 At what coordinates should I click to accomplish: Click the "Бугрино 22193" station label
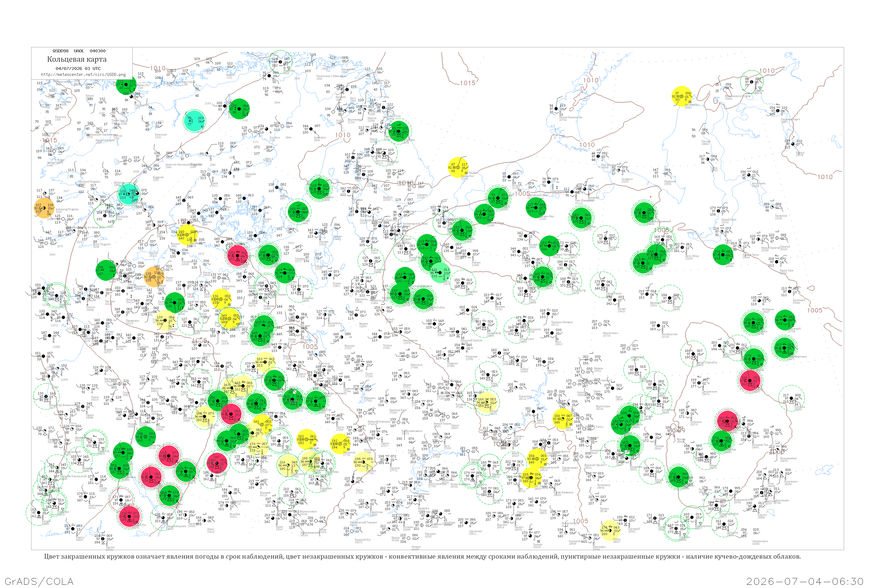point(517,187)
